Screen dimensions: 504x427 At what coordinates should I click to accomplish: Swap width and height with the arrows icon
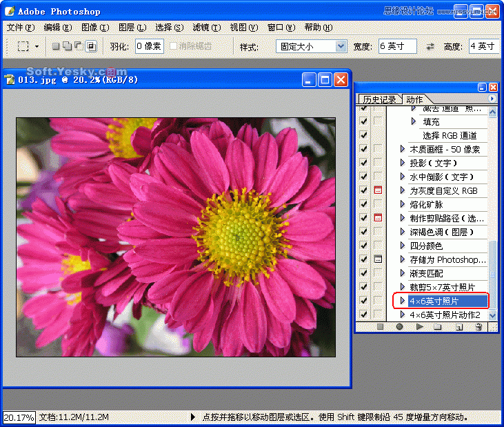coord(430,47)
